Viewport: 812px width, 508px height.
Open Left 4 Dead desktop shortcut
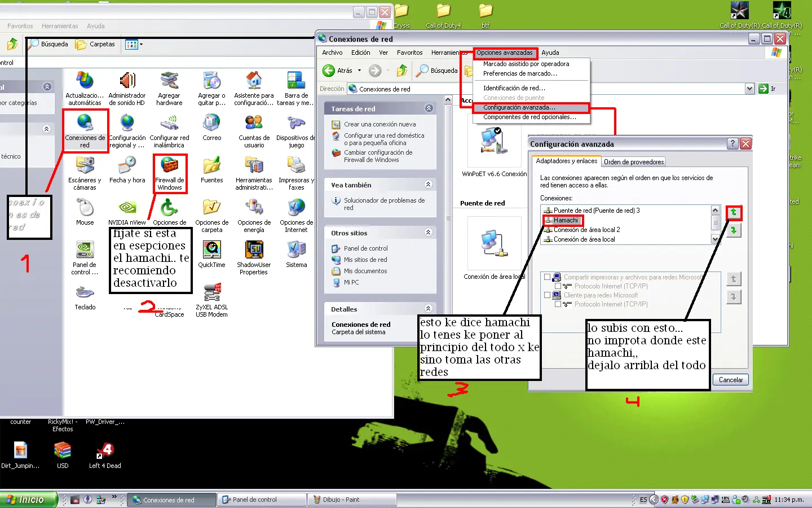[x=105, y=456]
